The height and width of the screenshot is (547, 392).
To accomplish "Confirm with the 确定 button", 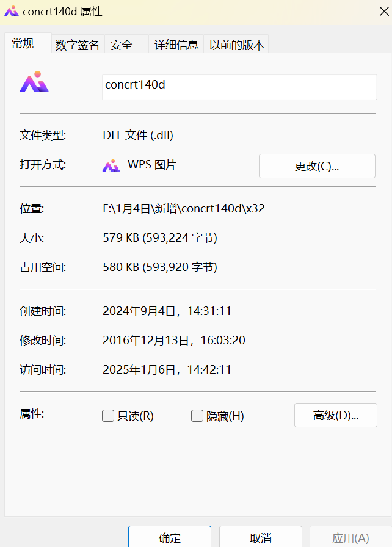I will (170, 537).
